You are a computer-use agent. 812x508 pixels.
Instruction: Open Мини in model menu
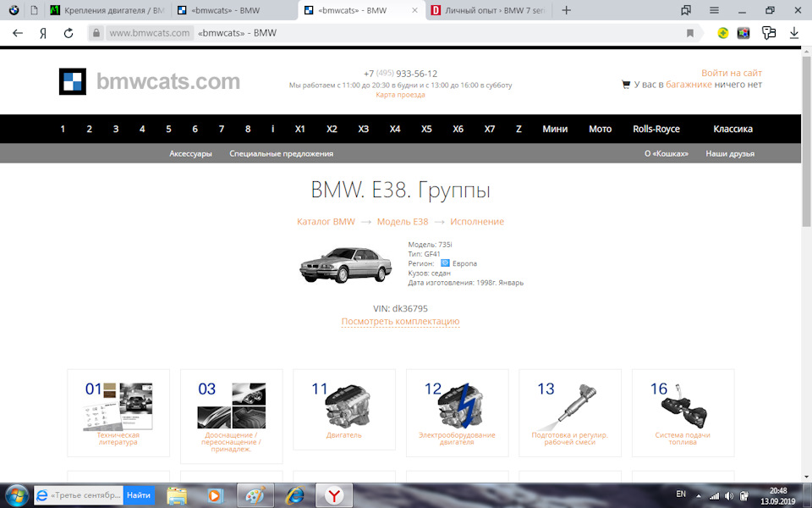click(555, 129)
